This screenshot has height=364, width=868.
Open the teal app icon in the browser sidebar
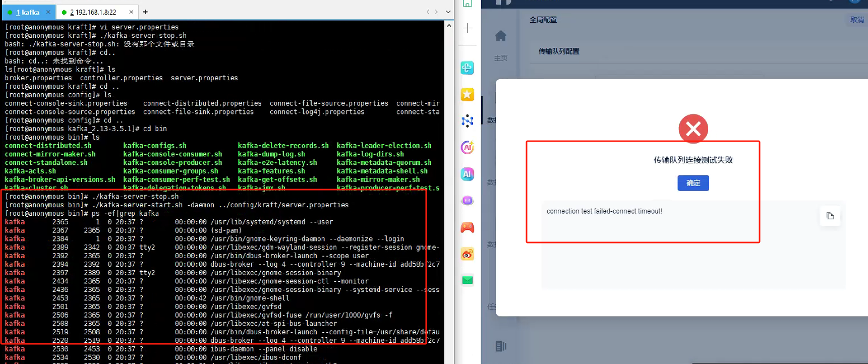point(468,68)
